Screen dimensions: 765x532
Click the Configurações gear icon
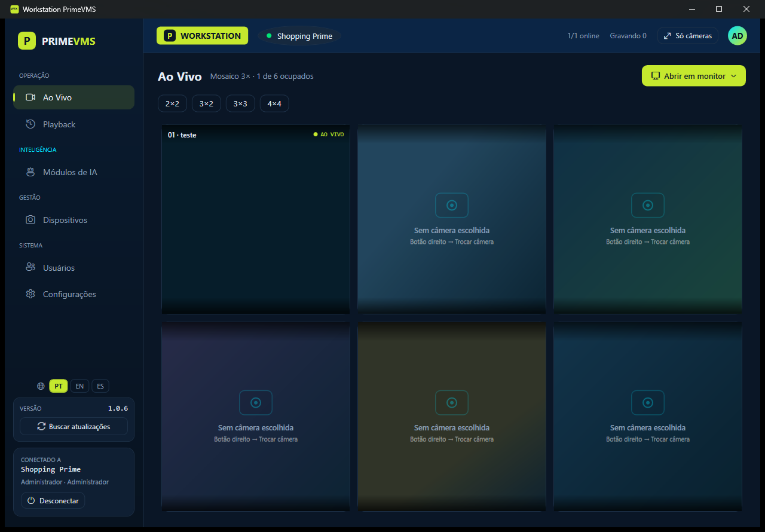30,294
